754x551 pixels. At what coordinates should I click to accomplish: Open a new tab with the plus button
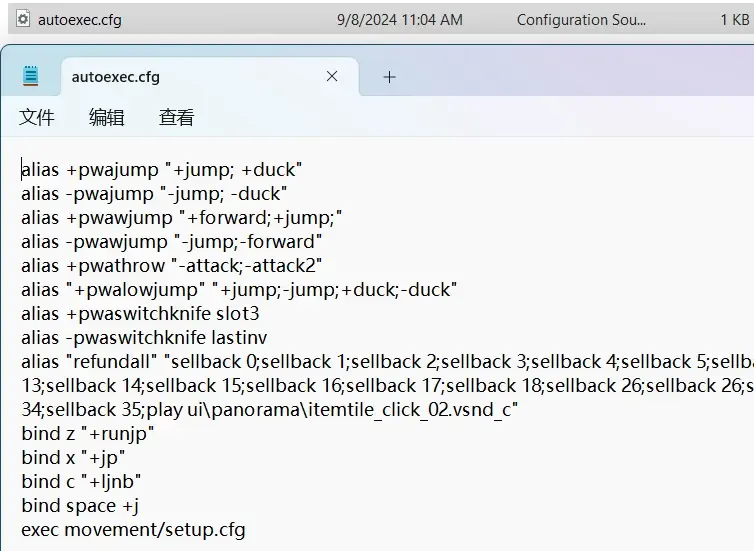[x=390, y=77]
